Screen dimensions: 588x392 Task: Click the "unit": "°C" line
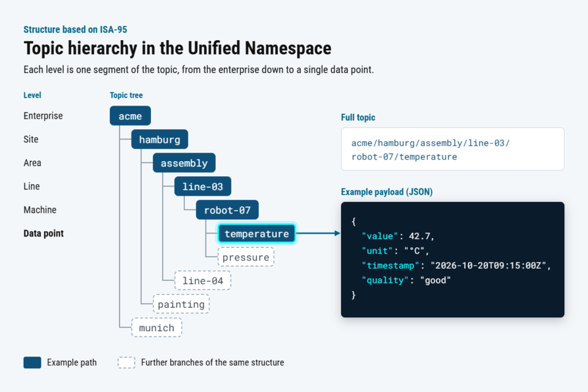395,251
